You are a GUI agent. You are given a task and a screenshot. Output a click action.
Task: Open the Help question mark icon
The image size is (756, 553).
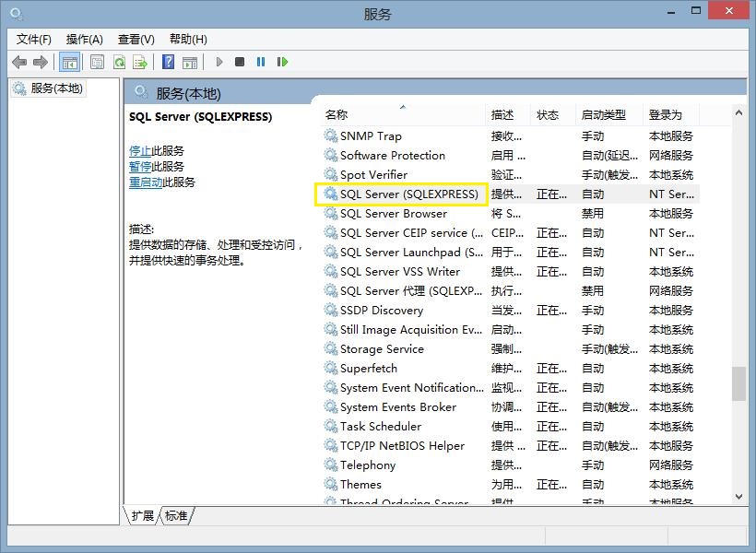tap(168, 62)
